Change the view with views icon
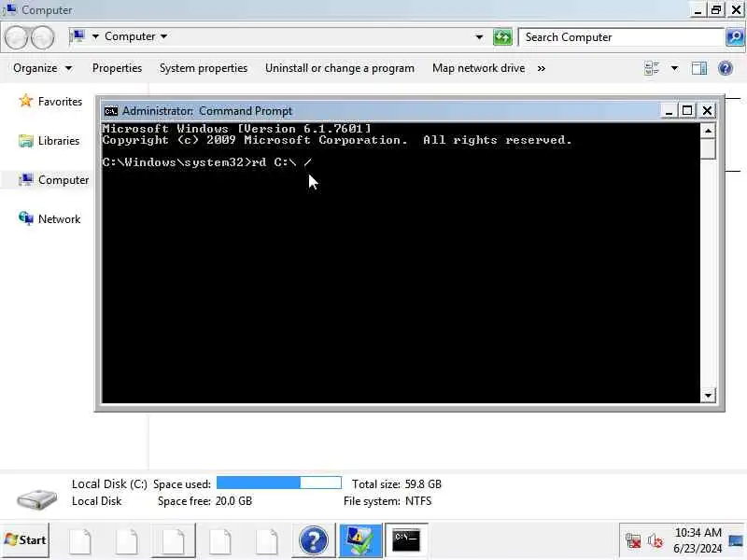This screenshot has height=560, width=747. pyautogui.click(x=651, y=68)
